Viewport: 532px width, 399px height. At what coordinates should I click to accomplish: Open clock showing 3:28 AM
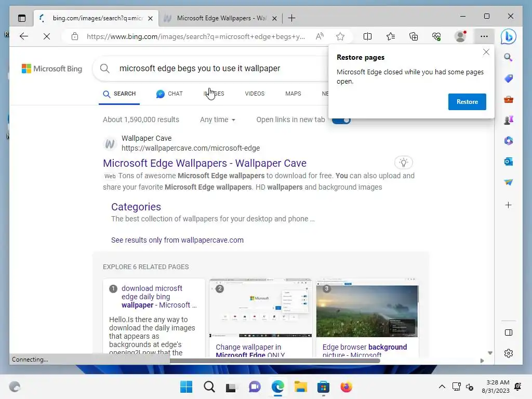[496, 387]
